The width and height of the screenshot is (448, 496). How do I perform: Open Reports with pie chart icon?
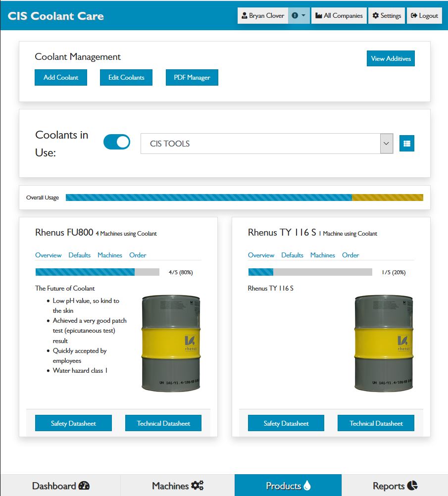click(395, 486)
